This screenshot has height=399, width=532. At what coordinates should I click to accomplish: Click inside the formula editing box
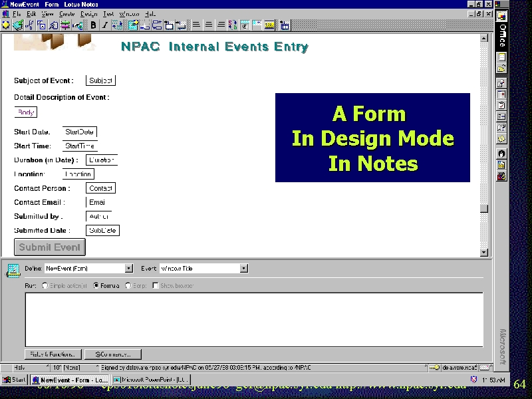[254, 320]
